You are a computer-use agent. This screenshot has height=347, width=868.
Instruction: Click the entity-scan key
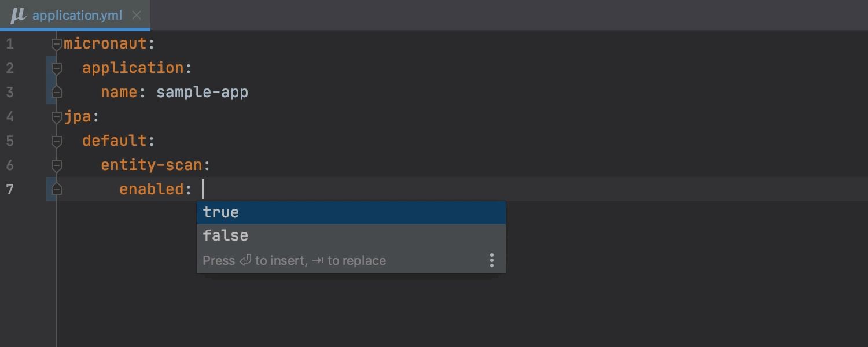(x=152, y=165)
